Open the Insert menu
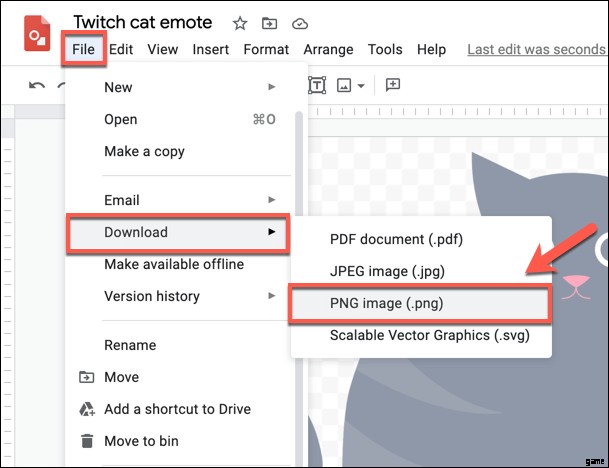The image size is (609, 468). click(211, 49)
